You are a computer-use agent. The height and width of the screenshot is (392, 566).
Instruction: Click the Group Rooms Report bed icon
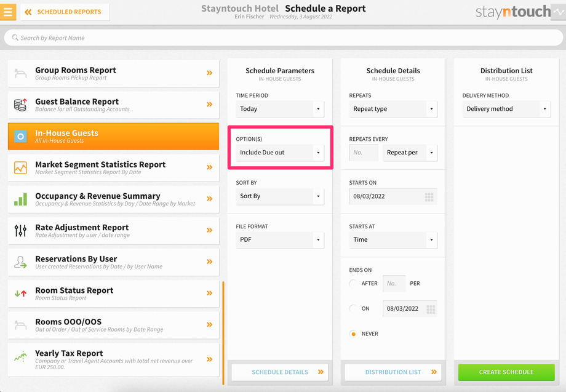click(x=20, y=73)
